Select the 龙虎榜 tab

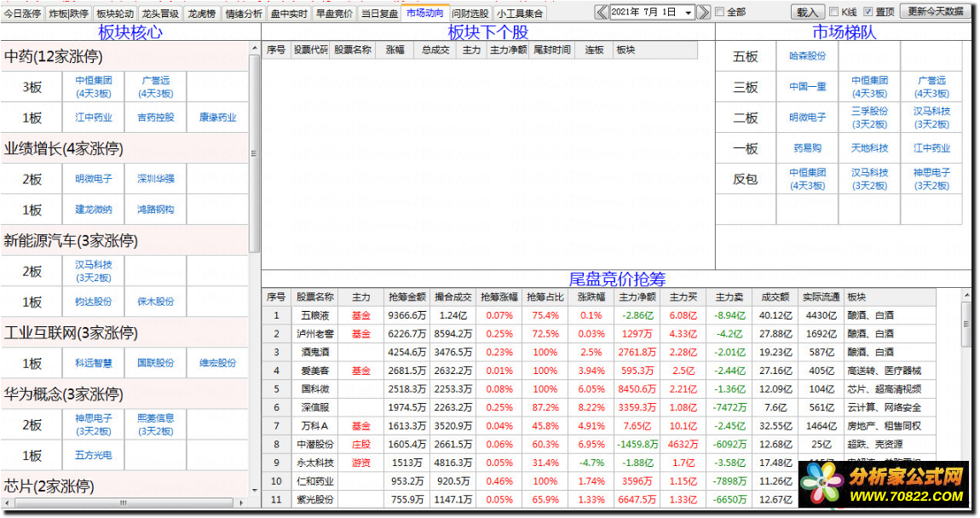202,13
